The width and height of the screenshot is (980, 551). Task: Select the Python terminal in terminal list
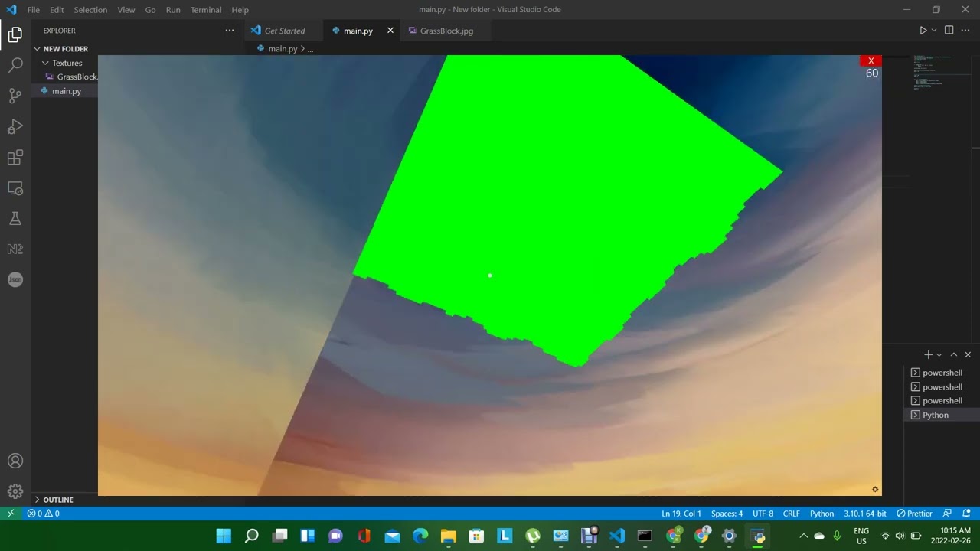click(935, 415)
